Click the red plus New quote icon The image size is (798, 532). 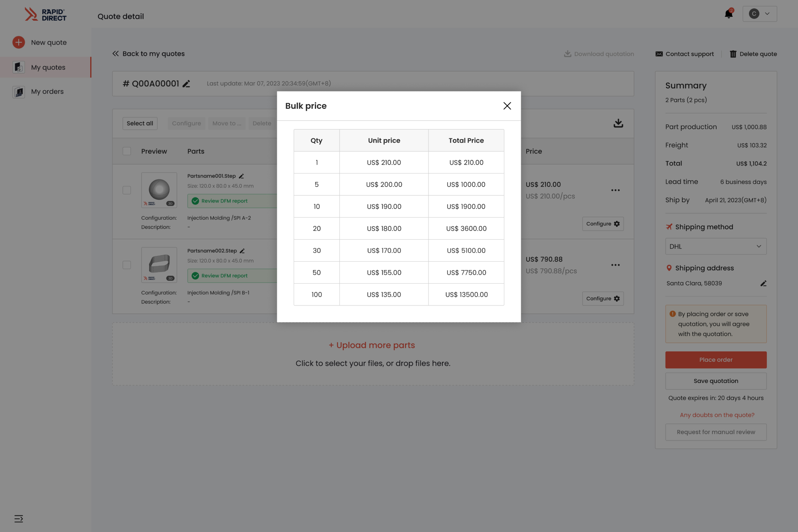pyautogui.click(x=18, y=42)
